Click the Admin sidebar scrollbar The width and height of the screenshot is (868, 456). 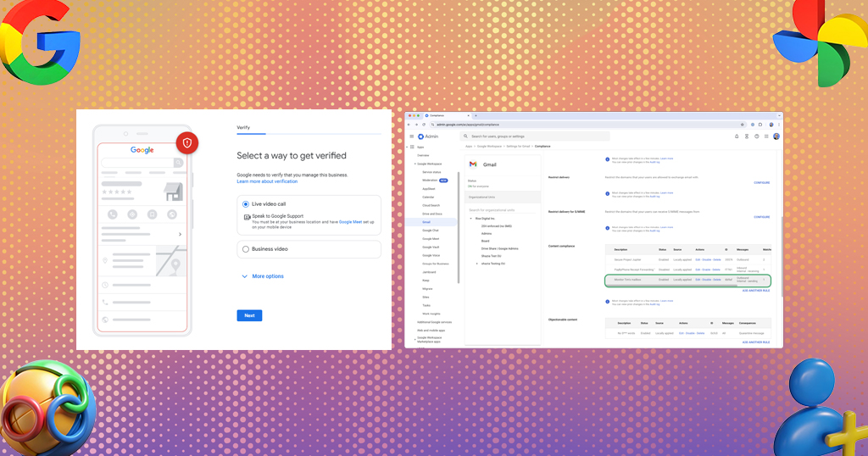[459, 227]
